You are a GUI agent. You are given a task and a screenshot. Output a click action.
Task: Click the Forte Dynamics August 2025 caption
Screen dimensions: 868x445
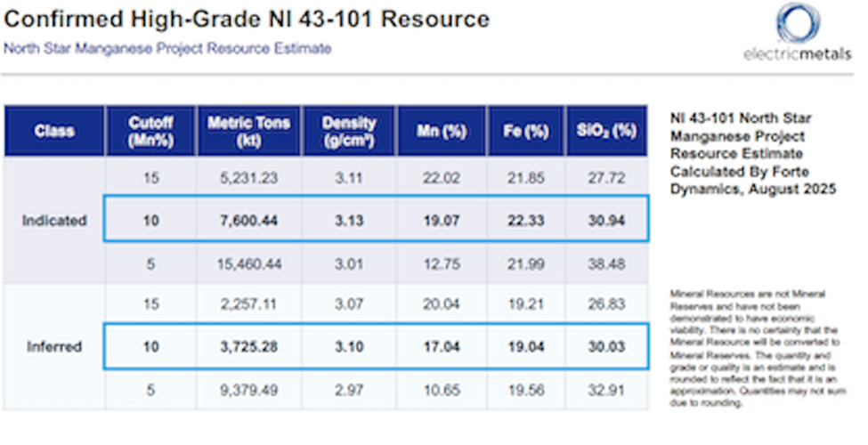(752, 153)
